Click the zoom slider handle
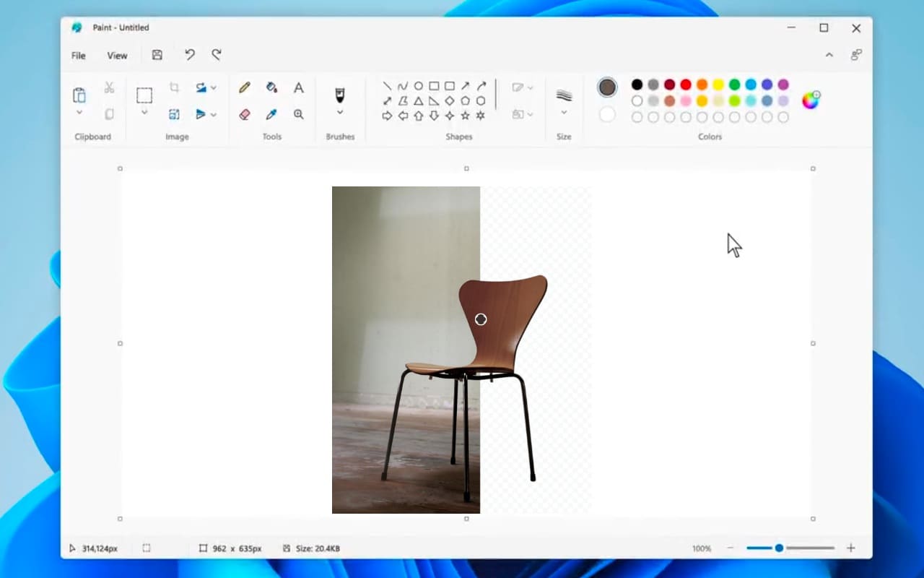 coord(779,548)
